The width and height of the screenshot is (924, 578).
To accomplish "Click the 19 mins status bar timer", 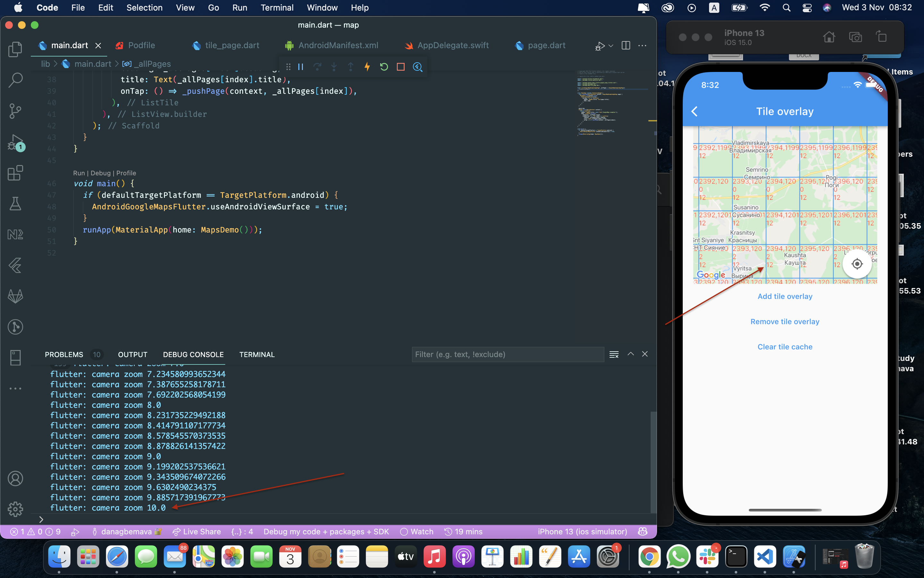I will [464, 531].
